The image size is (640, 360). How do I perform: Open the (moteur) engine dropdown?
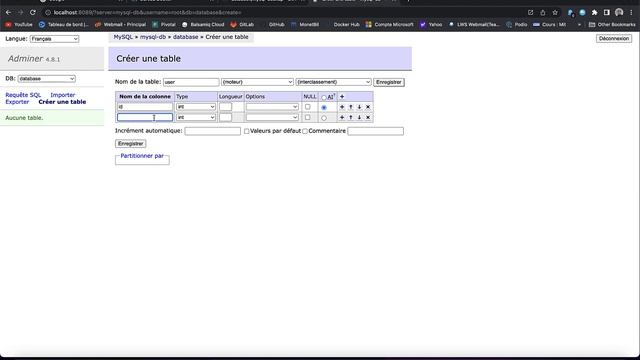[257, 82]
